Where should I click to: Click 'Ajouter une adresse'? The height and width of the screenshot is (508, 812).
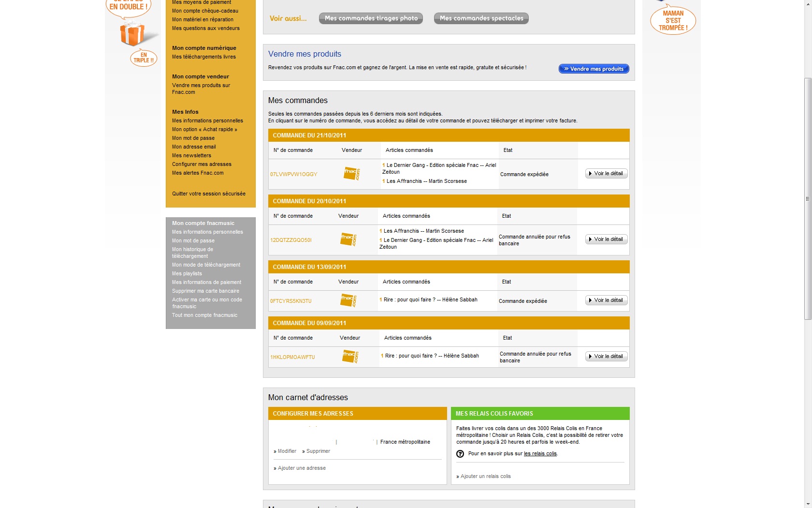302,468
